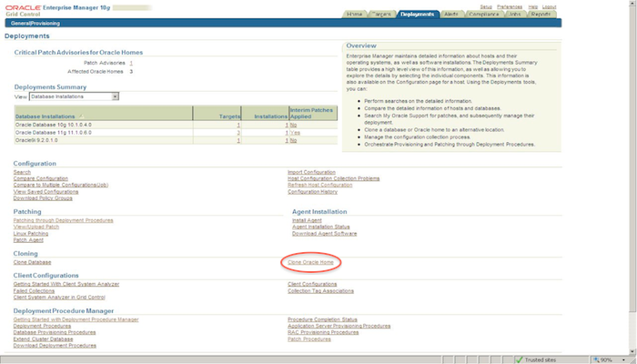The height and width of the screenshot is (364, 637).
Task: Click Refresh Host Configuration link
Action: pos(319,186)
